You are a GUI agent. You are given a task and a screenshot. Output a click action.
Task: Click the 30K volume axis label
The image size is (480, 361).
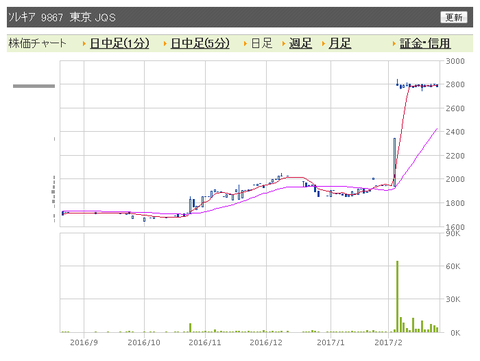pyautogui.click(x=453, y=299)
